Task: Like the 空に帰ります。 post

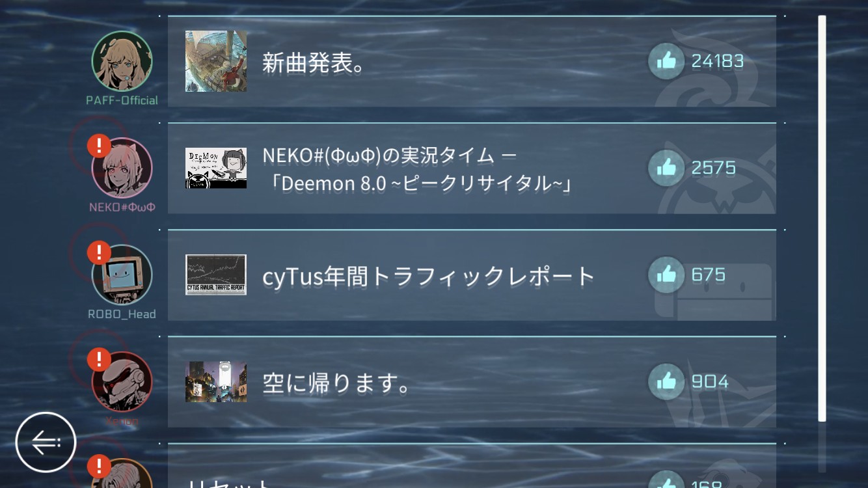Action: pos(666,381)
